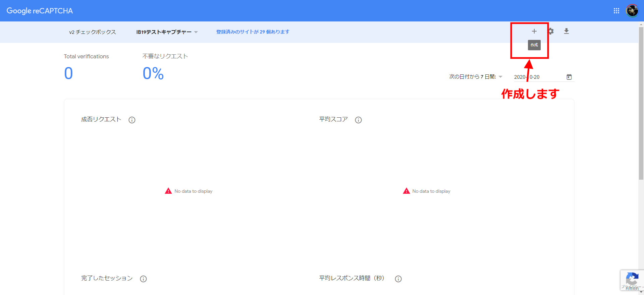Screen dimensions: 644x295
Task: Click the download icon in toolbar
Action: pos(566,31)
